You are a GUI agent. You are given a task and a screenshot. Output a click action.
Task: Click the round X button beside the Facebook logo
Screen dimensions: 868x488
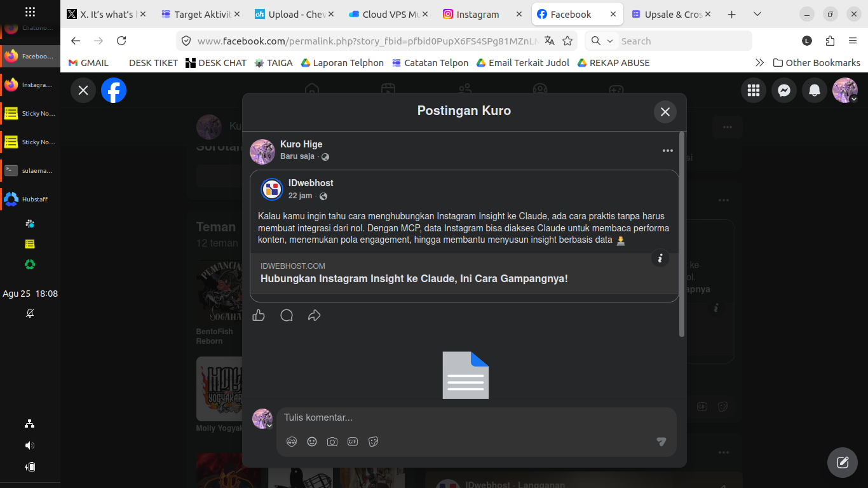tap(83, 90)
